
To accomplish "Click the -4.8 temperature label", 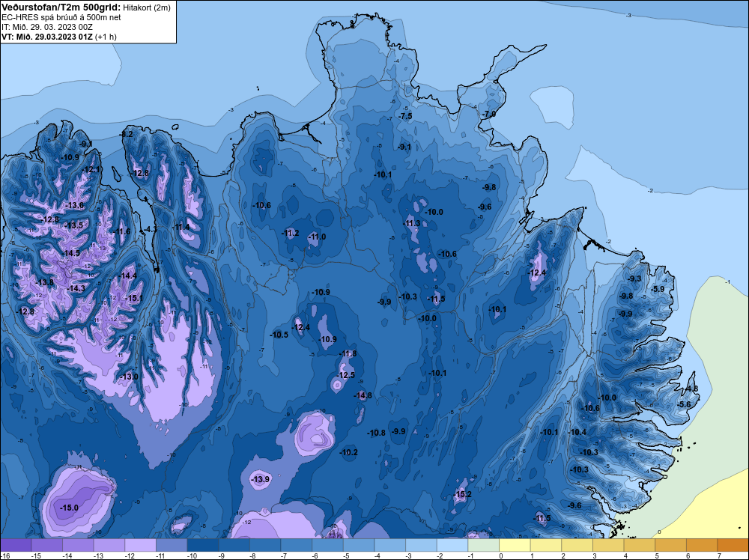I will [691, 389].
